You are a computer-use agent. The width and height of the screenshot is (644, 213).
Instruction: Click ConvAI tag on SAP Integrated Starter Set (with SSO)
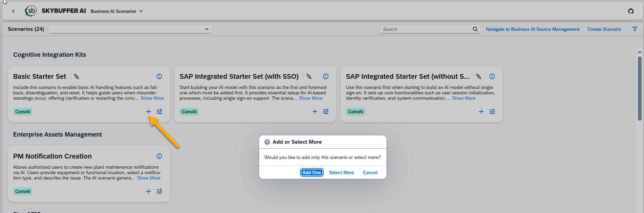189,112
